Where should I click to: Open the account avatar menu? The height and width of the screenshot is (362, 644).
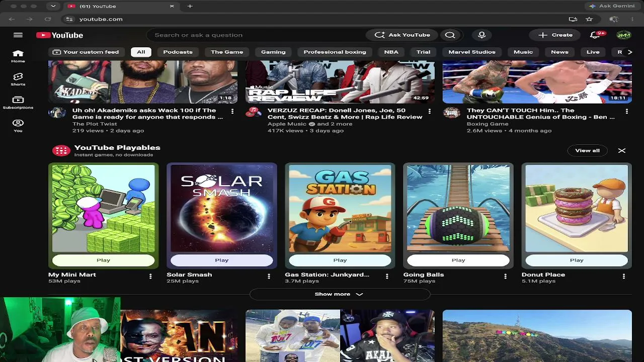pyautogui.click(x=623, y=35)
